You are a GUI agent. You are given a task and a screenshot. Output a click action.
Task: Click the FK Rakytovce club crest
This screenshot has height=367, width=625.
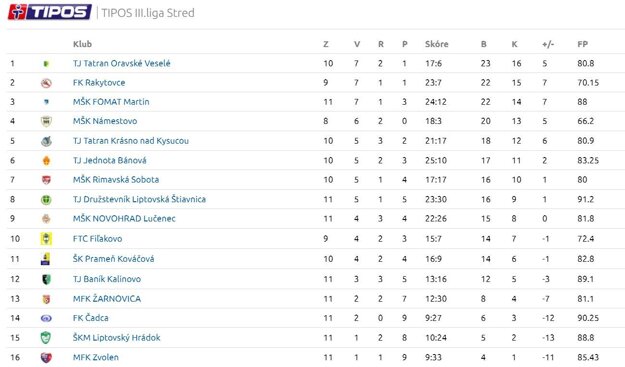pos(46,83)
